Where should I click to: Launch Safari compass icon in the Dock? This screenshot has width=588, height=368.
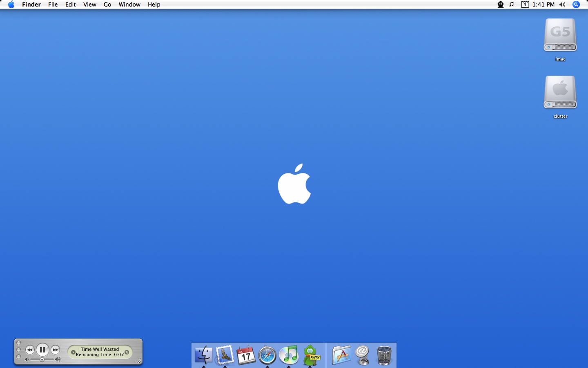267,355
